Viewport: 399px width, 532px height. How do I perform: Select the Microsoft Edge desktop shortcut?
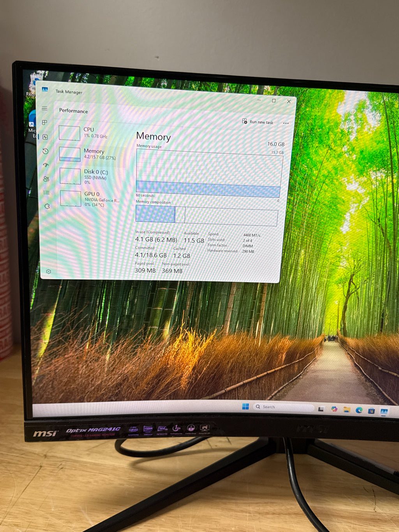(32, 124)
